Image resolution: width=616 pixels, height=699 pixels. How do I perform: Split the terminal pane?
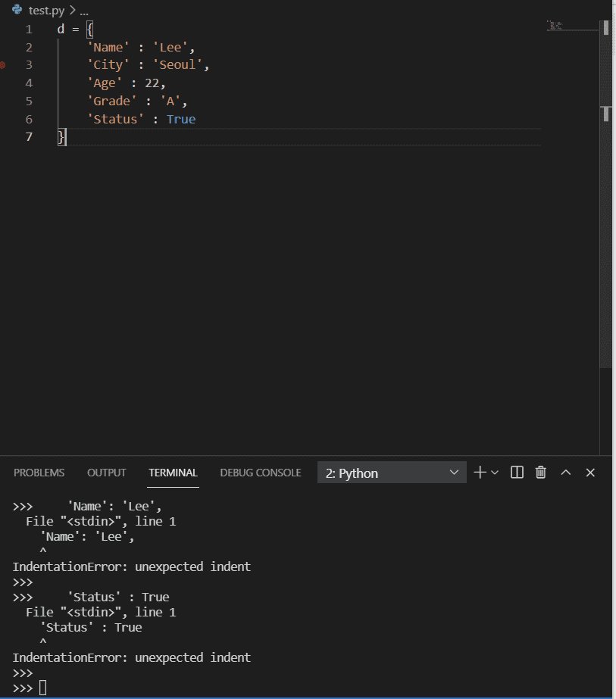518,473
